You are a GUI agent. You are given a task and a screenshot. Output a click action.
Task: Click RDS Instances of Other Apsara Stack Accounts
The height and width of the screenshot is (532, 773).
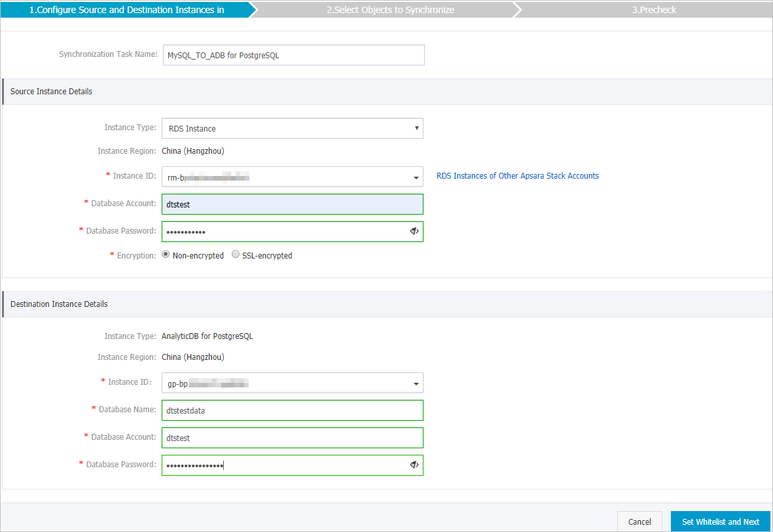pyautogui.click(x=517, y=175)
